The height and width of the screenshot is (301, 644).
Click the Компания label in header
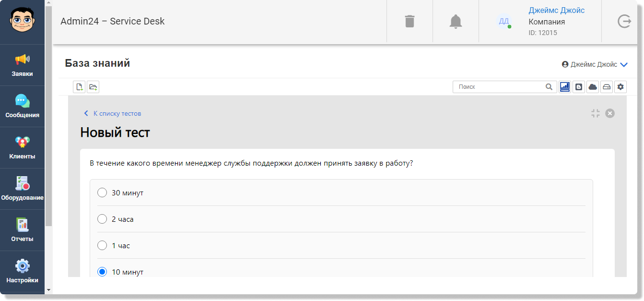(547, 22)
